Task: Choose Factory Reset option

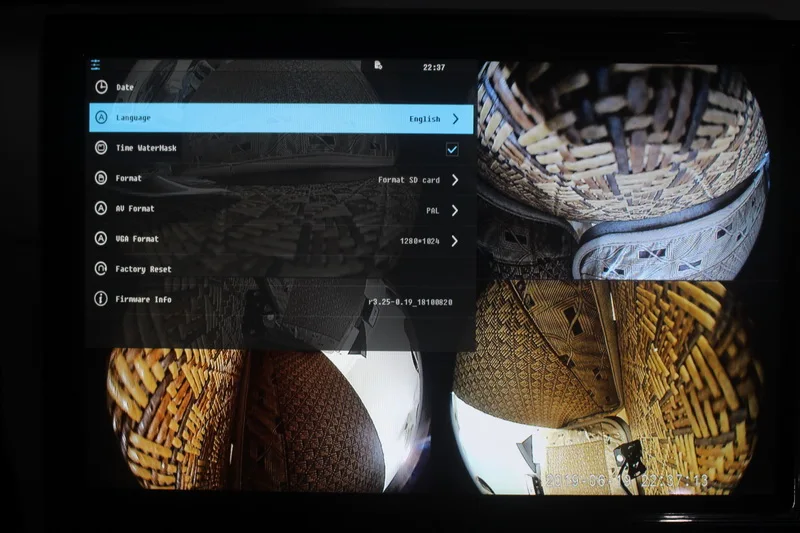Action: click(x=143, y=269)
